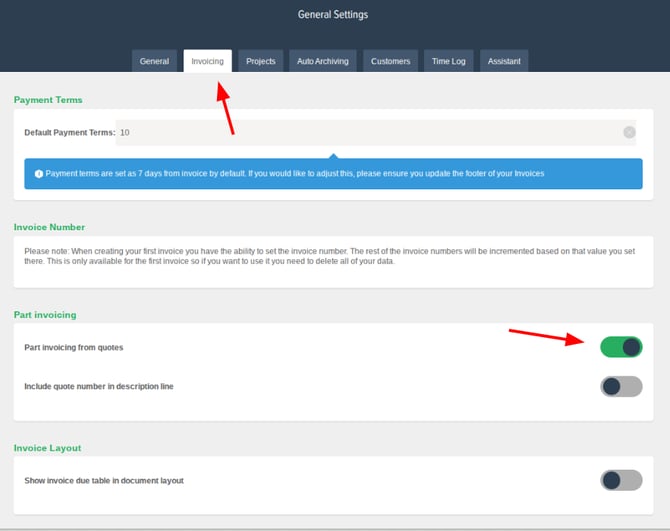Open the Customers settings tab
Image resolution: width=670 pixels, height=531 pixels.
click(x=390, y=61)
